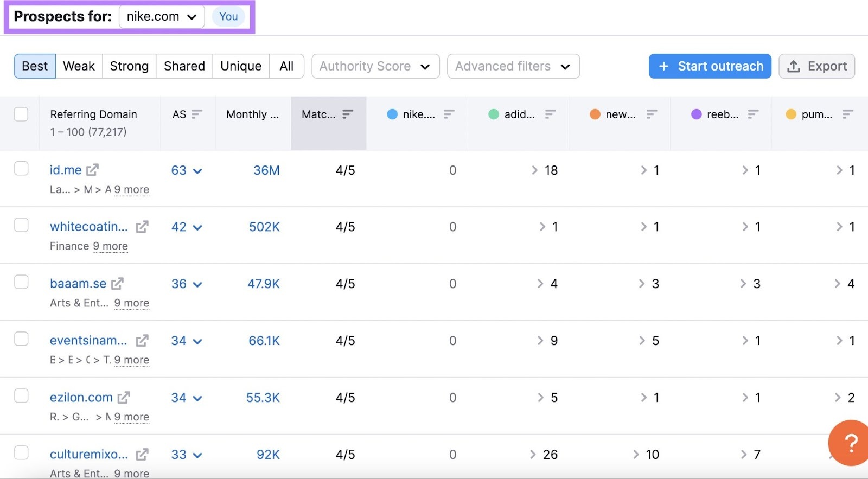868x479 pixels.
Task: Sort by new balance column icon
Action: point(652,114)
